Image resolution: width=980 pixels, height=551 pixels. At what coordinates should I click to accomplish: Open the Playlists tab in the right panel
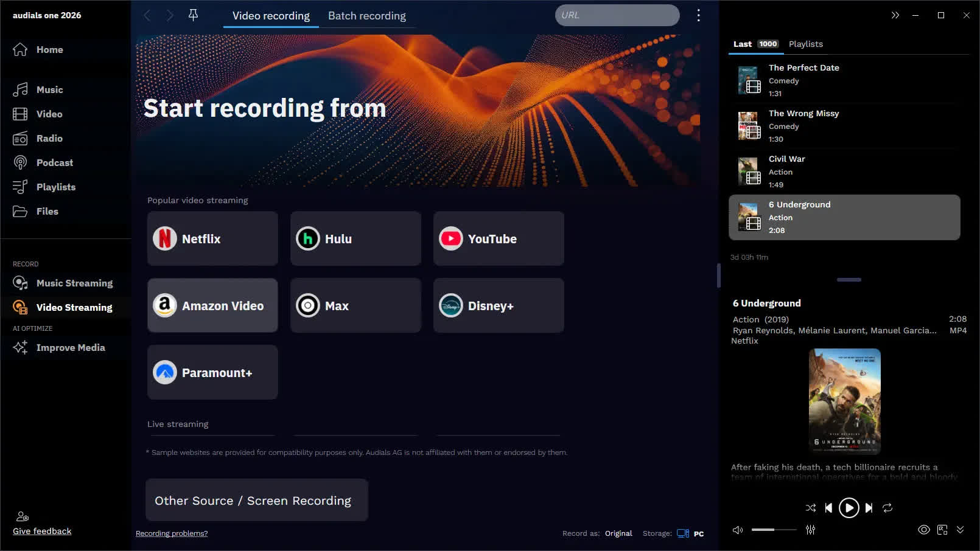click(x=805, y=44)
